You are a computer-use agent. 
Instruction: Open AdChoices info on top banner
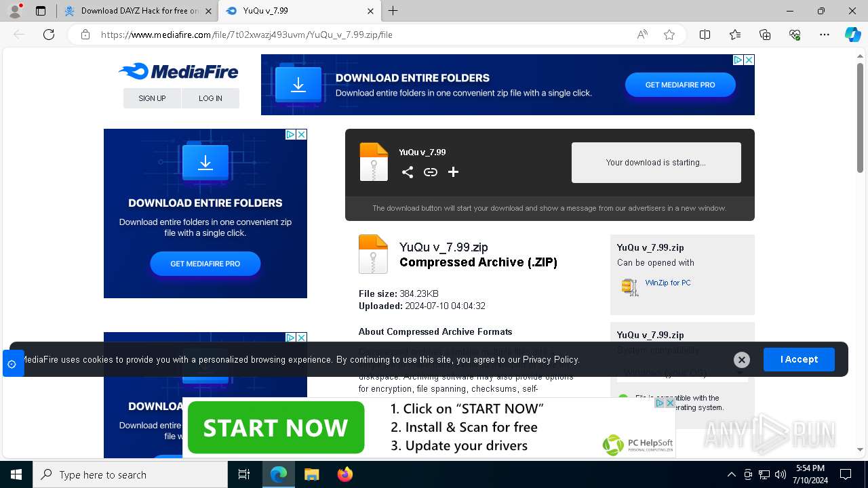(x=738, y=60)
